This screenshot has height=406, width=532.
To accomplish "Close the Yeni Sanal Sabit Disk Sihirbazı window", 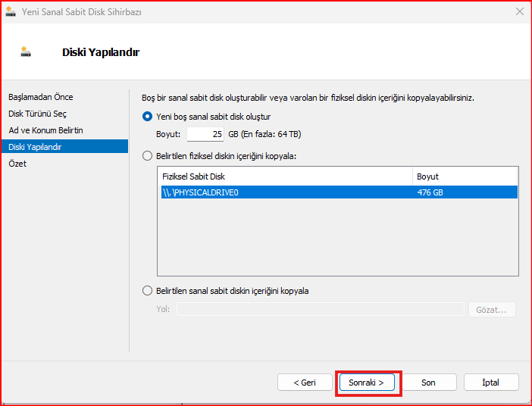I will (519, 12).
